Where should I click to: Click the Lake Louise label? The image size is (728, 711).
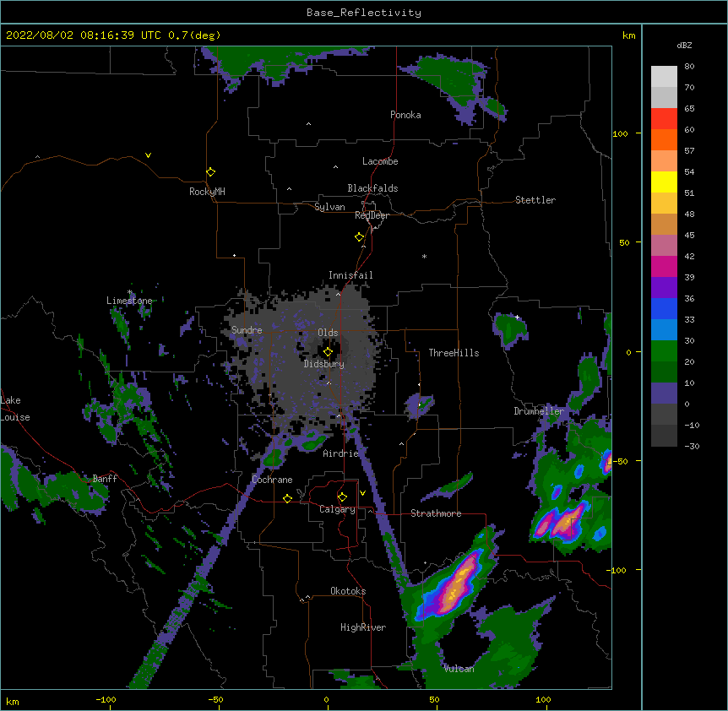pos(15,409)
